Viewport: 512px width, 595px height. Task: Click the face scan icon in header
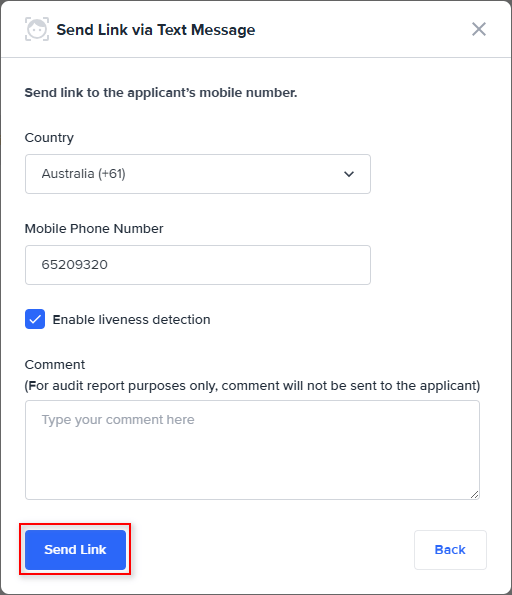pos(37,29)
